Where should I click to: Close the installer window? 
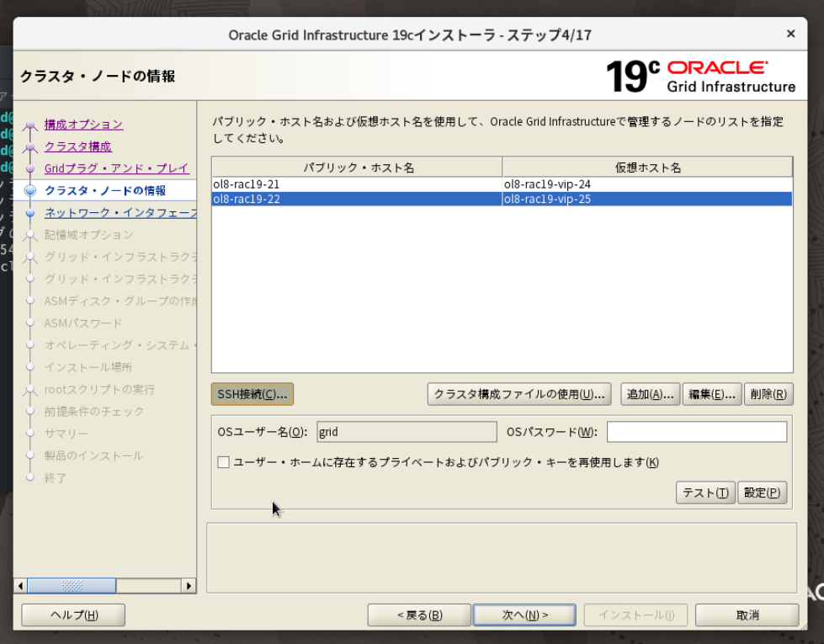(x=790, y=34)
